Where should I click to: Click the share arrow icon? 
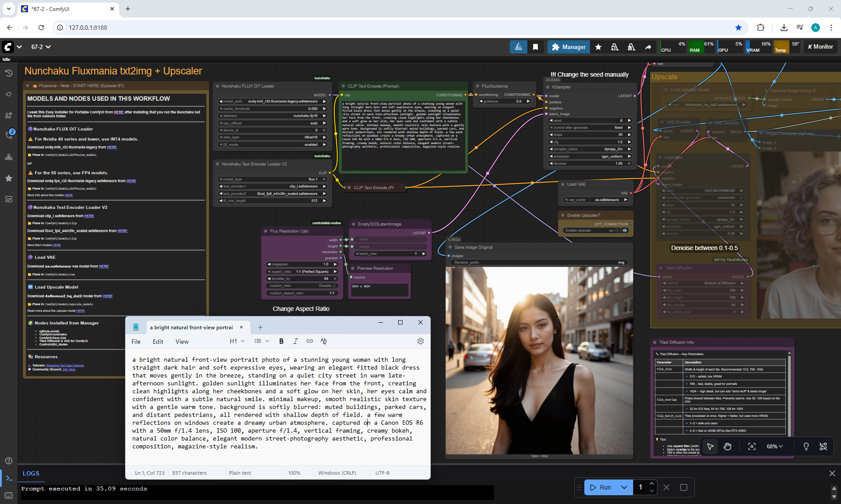[x=648, y=47]
